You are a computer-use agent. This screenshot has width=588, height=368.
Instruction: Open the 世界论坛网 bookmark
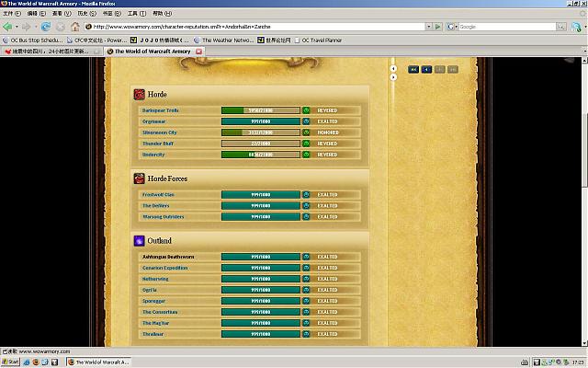pyautogui.click(x=274, y=40)
